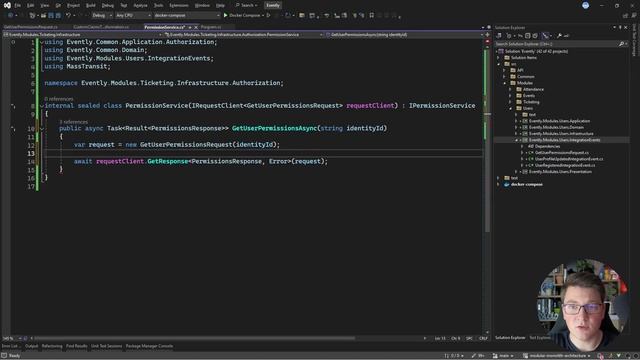Image resolution: width=640 pixels, height=360 pixels.
Task: Click in the Search Solution Explorer input field
Action: [556, 44]
